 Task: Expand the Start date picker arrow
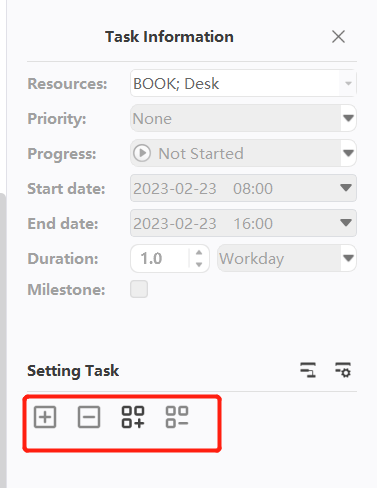[346, 188]
